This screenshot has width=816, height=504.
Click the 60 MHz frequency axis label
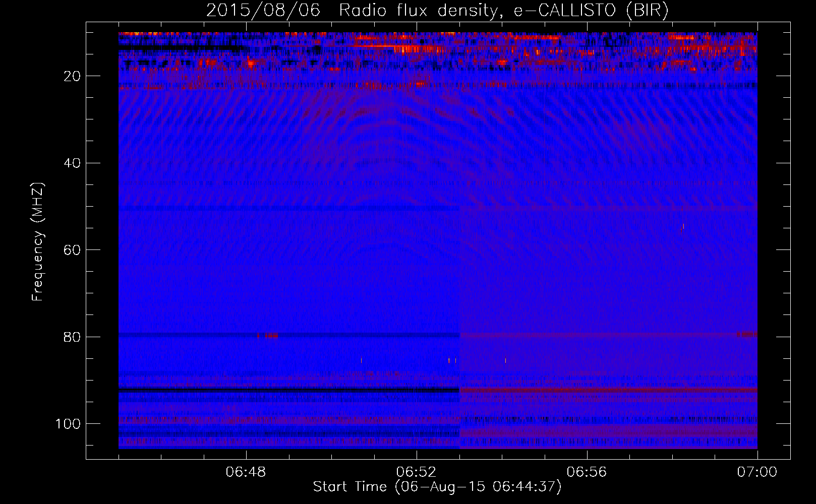(73, 250)
